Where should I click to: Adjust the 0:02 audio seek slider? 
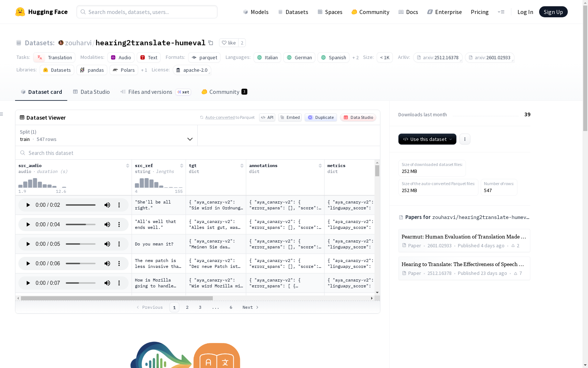tap(80, 205)
